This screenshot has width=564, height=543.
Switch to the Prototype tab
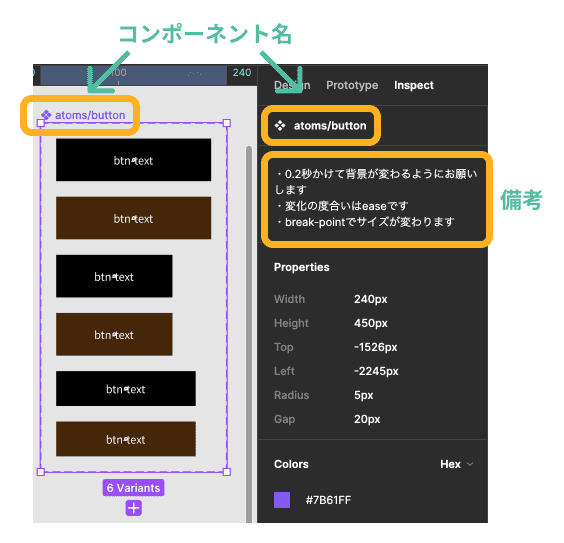[352, 85]
